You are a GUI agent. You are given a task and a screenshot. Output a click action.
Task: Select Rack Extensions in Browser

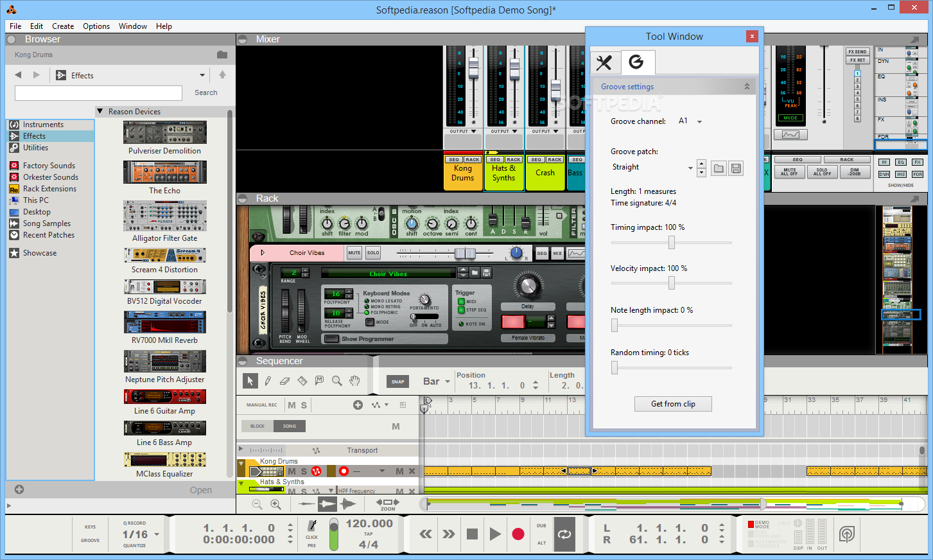click(x=49, y=189)
